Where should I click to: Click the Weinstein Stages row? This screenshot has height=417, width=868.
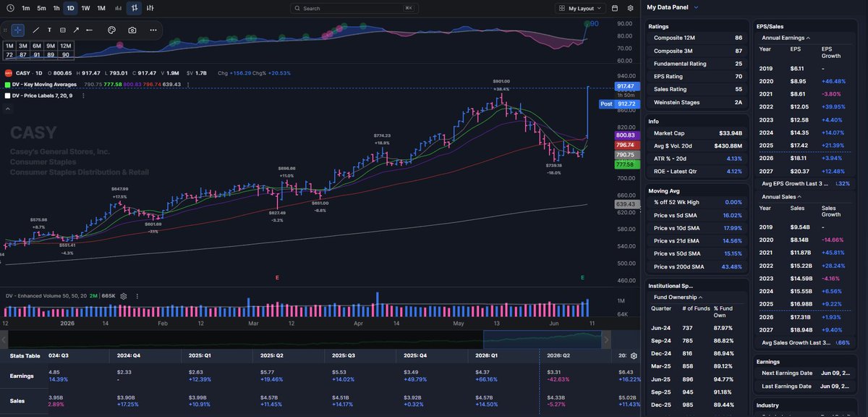tap(696, 103)
